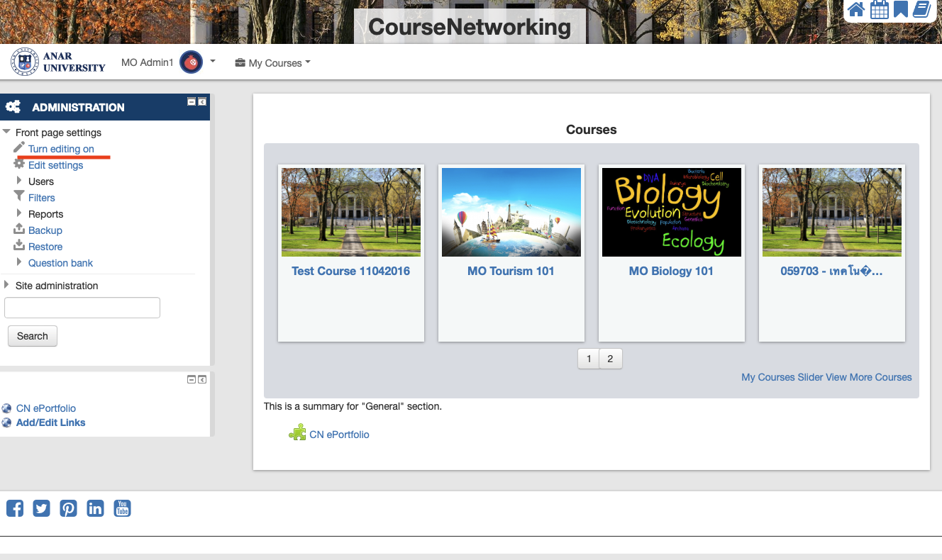
Task: Click the globe icon beside CN ePortfolio link
Action: (7, 408)
